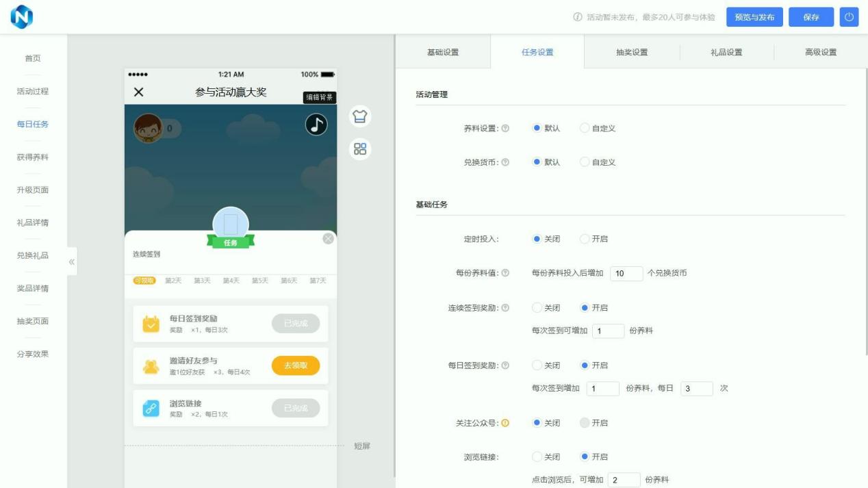Close the task popup with X icon

[x=329, y=238]
